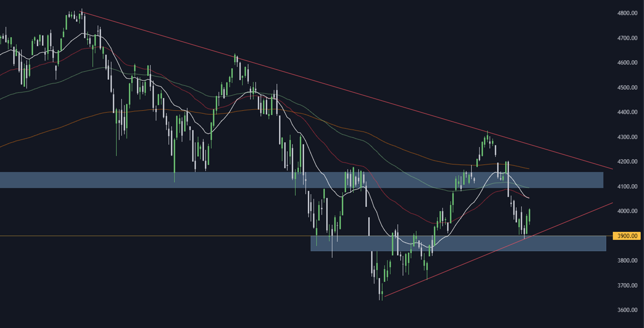Click the 4800.00 price axis label

tap(627, 13)
